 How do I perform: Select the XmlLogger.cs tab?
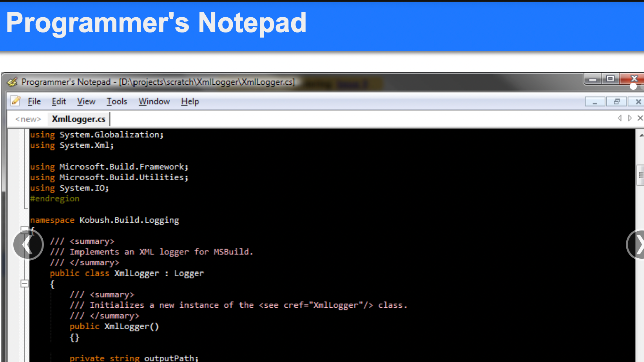78,119
